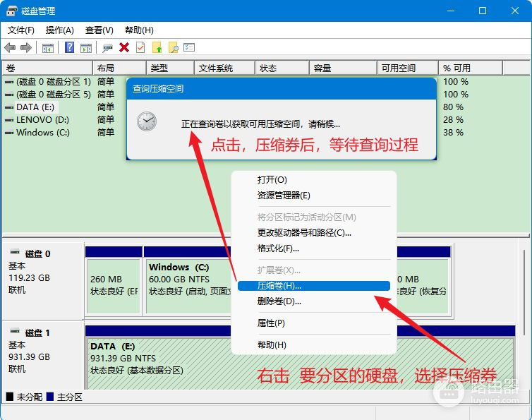Viewport: 532px width, 420px height.
Task: Open the 操作(A) menu
Action: (60, 30)
